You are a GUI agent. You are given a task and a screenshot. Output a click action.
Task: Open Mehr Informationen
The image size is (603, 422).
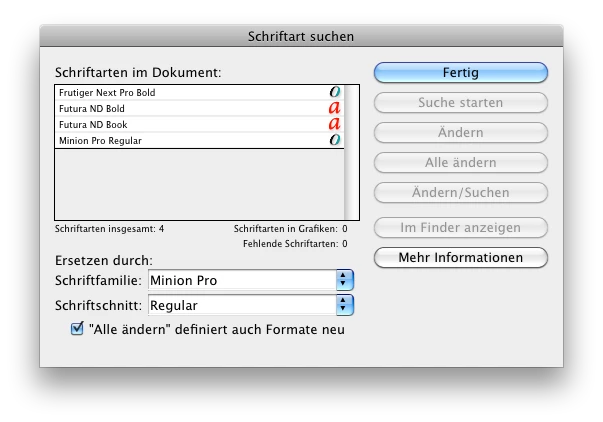click(x=461, y=257)
